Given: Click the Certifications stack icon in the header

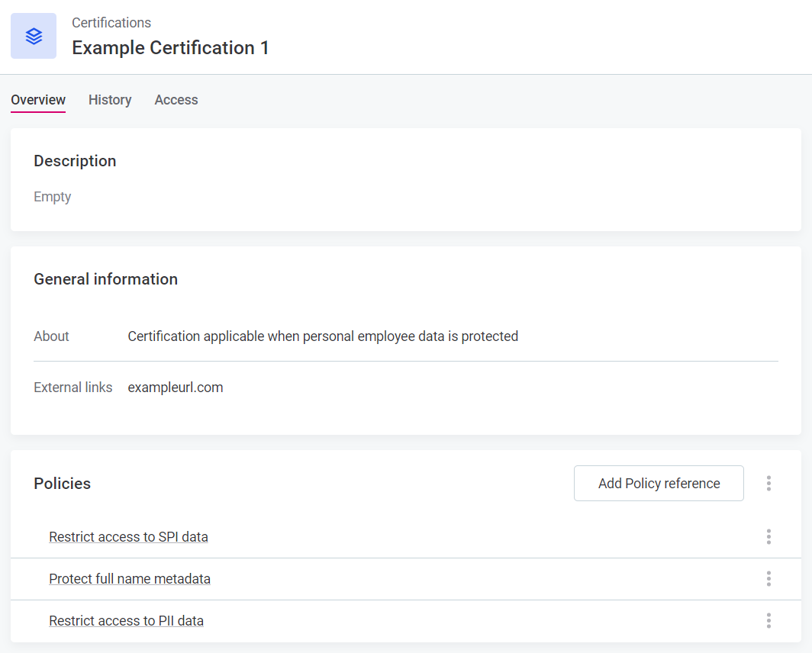Looking at the screenshot, I should pos(34,35).
